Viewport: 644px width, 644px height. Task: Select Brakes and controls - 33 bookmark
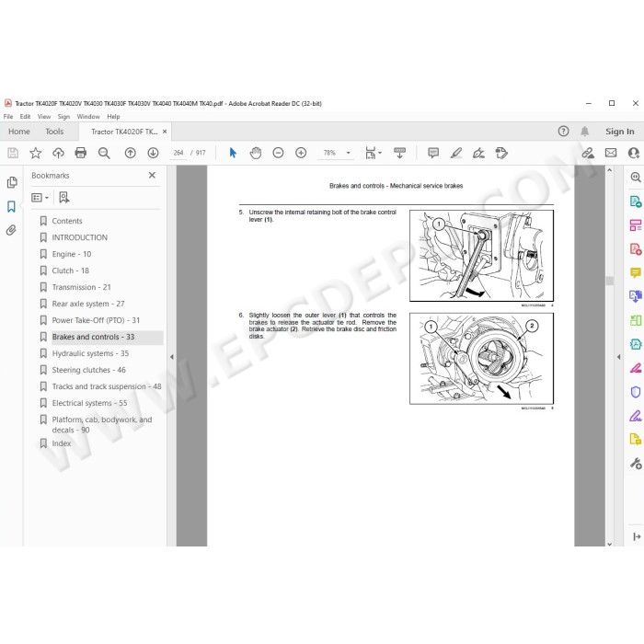93,337
